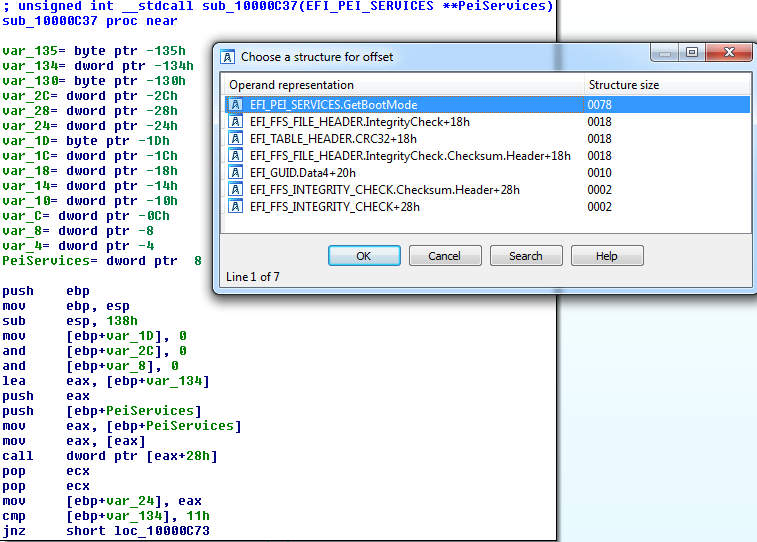757x542 pixels.
Task: Click structure icon beside EFI_FFS_FILE_HEADER.IntegrityCheck+18h
Action: coord(236,122)
